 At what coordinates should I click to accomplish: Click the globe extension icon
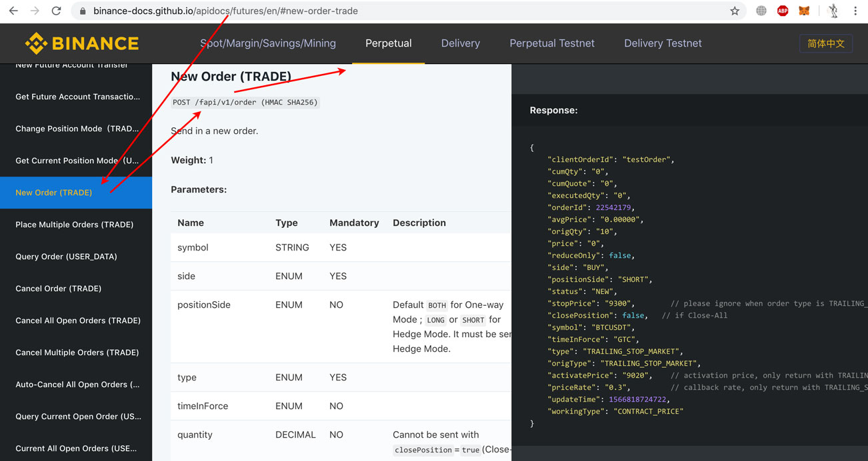760,11
